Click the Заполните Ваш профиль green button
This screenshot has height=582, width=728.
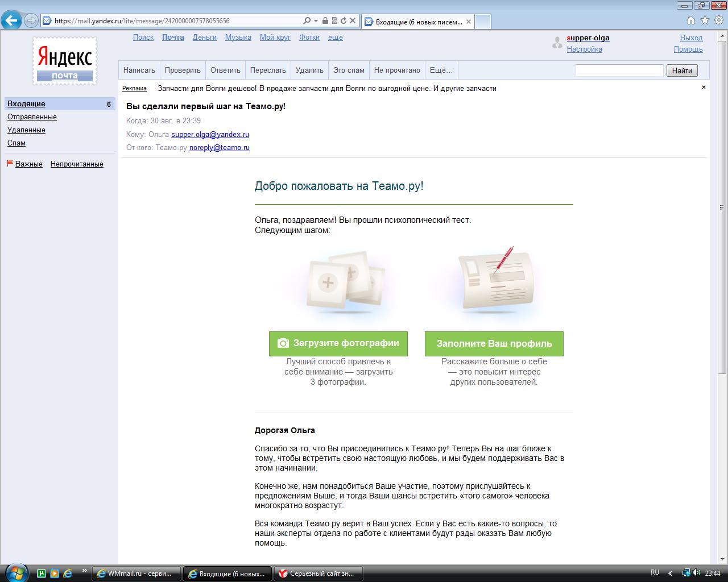(x=494, y=344)
